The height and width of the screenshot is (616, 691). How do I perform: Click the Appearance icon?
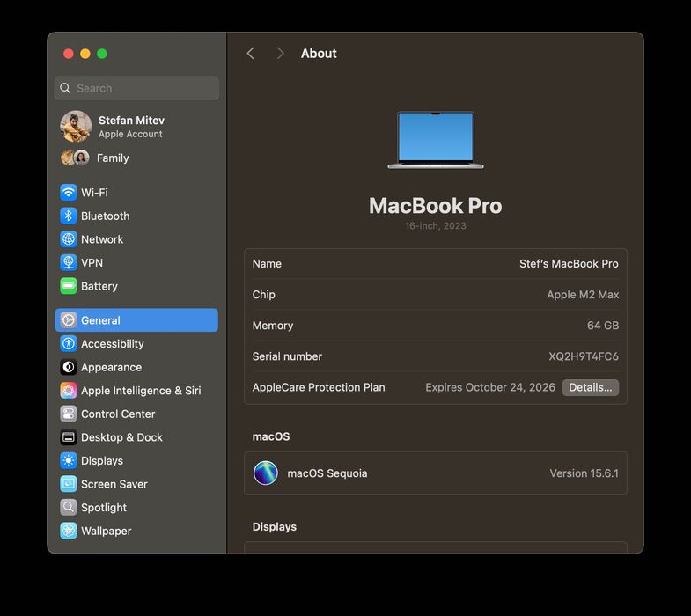tap(69, 367)
